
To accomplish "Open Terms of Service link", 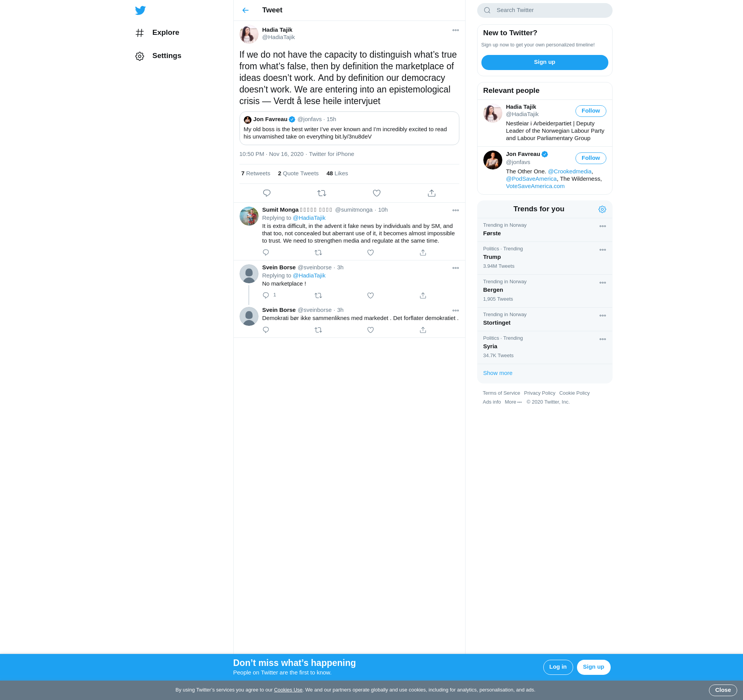I will click(501, 393).
